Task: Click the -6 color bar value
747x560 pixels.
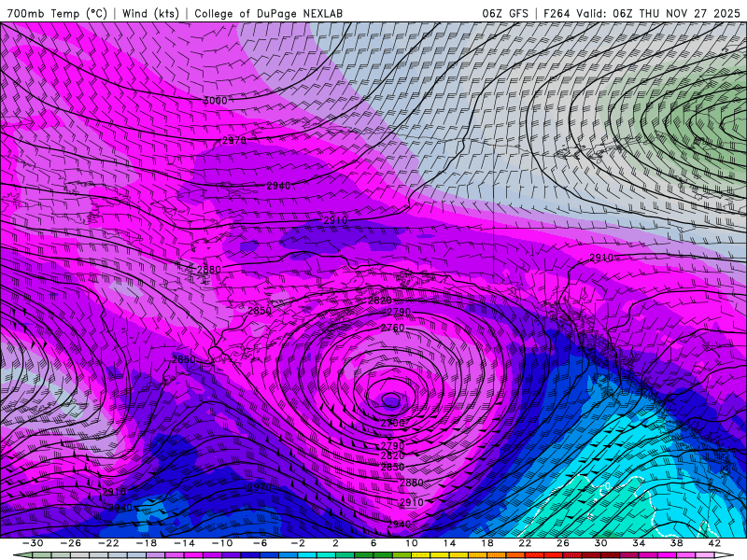Action: [260, 543]
